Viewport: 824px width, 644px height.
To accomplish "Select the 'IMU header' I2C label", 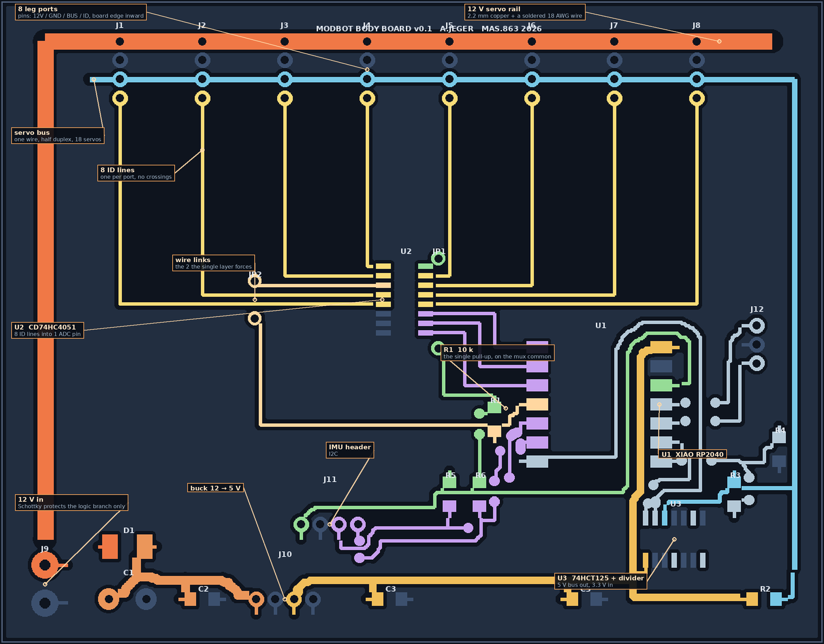I will coord(350,450).
